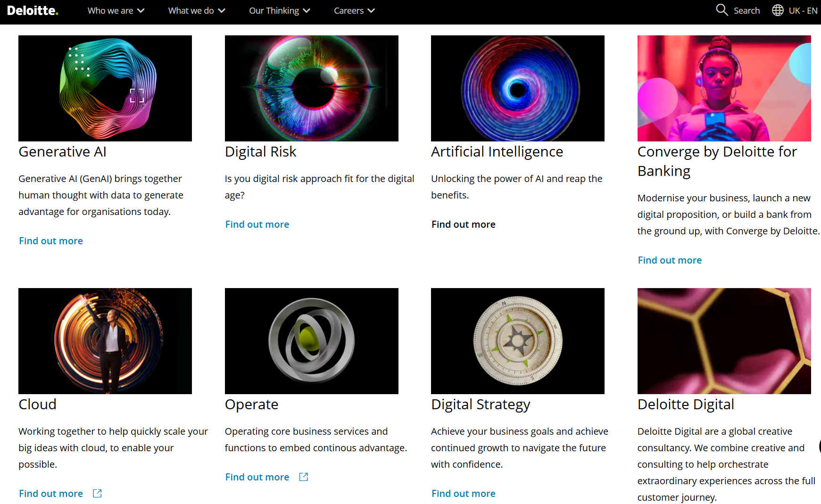Open Find out more under Generative AI

click(51, 241)
